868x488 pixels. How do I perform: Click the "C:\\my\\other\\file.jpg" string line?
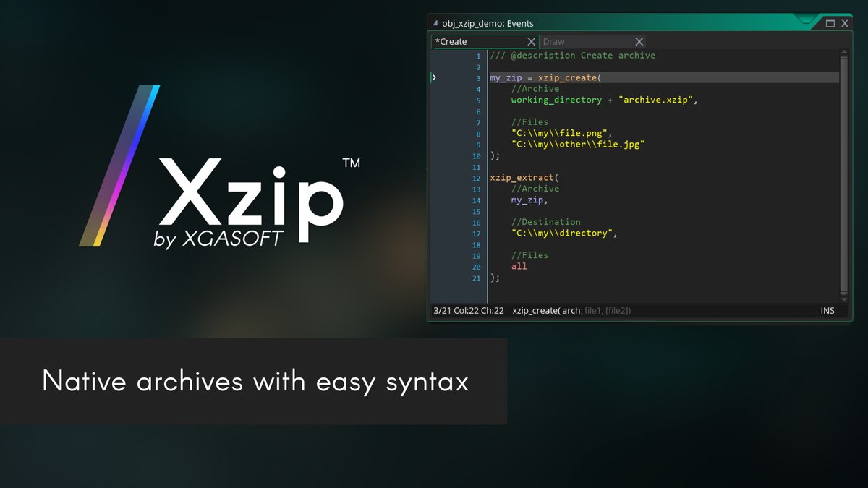tap(578, 145)
